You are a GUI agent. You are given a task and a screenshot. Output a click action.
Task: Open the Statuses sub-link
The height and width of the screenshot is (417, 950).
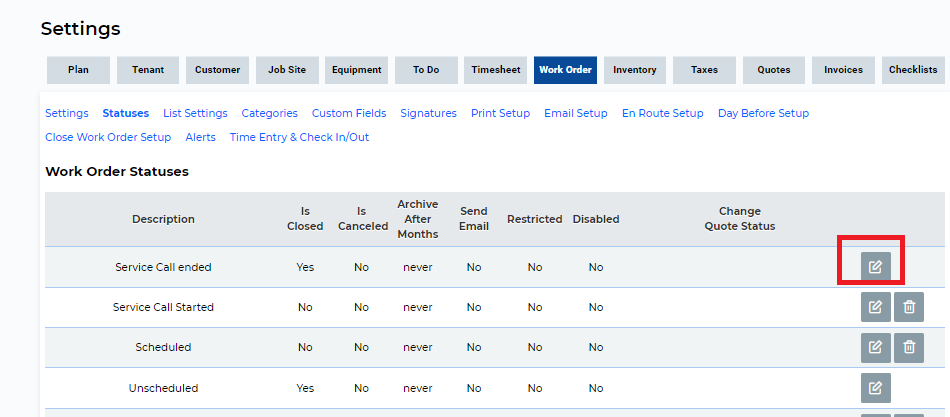pos(125,113)
